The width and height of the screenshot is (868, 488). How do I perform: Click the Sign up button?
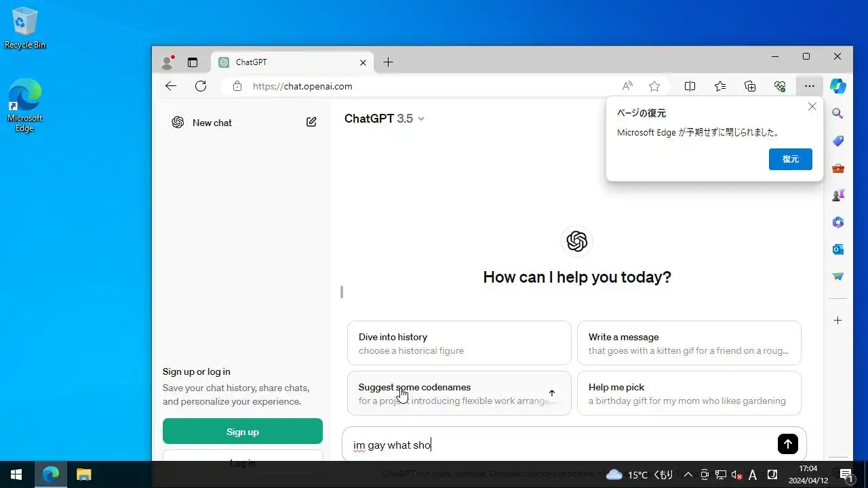click(x=243, y=432)
